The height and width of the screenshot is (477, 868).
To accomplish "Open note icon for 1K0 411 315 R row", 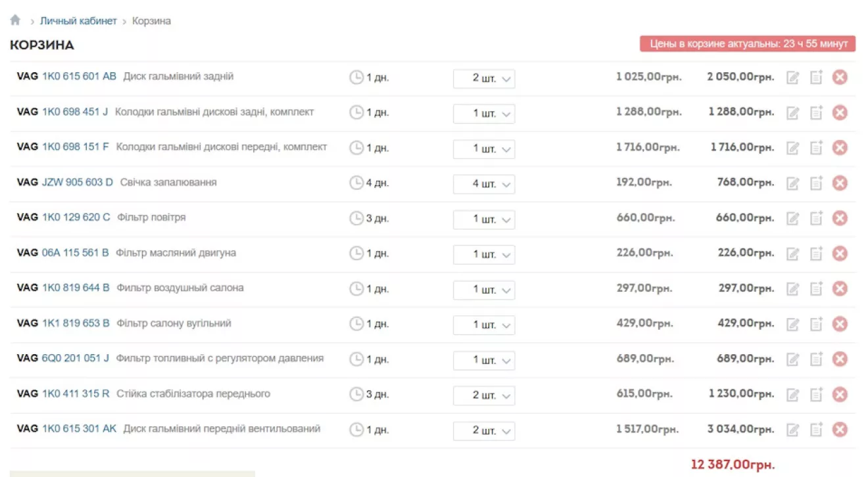I will coord(816,394).
